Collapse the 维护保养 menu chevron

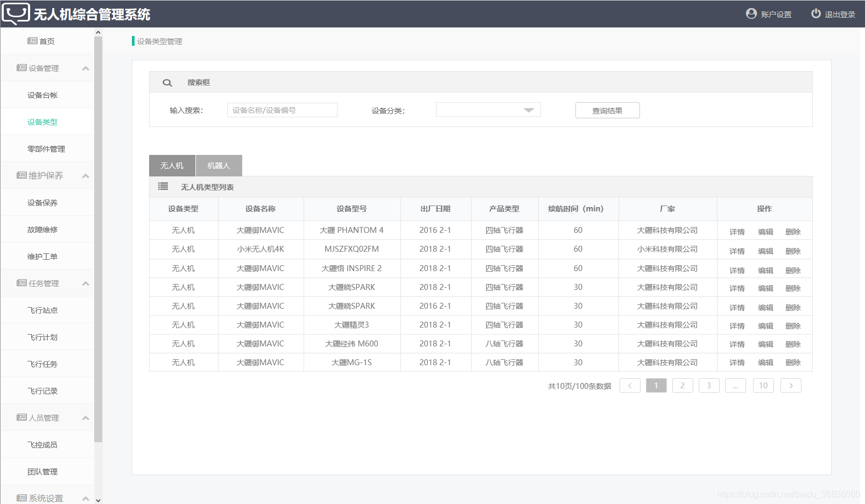tap(86, 176)
